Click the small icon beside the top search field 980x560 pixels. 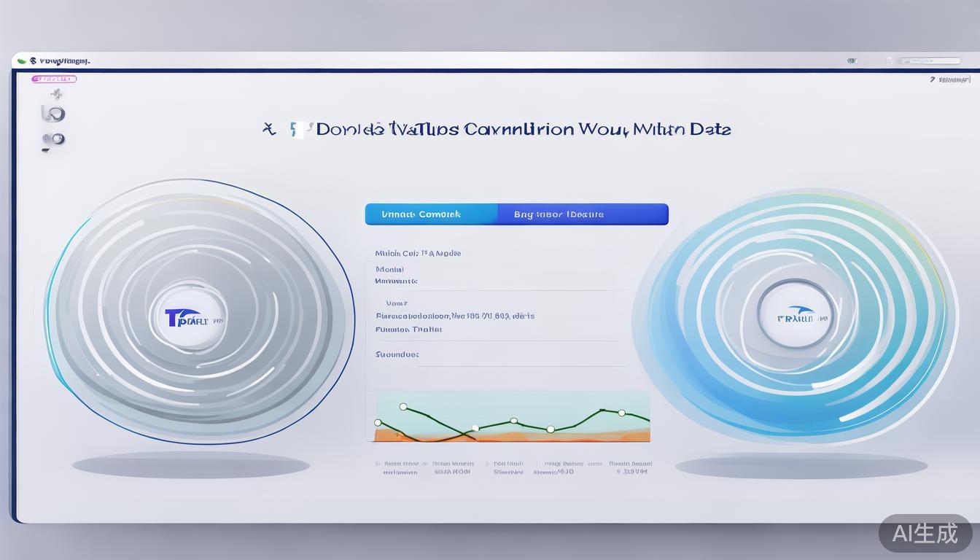point(888,61)
